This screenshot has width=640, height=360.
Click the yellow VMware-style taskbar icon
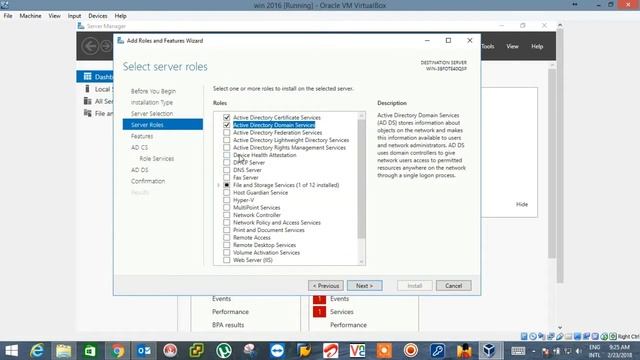(x=197, y=351)
